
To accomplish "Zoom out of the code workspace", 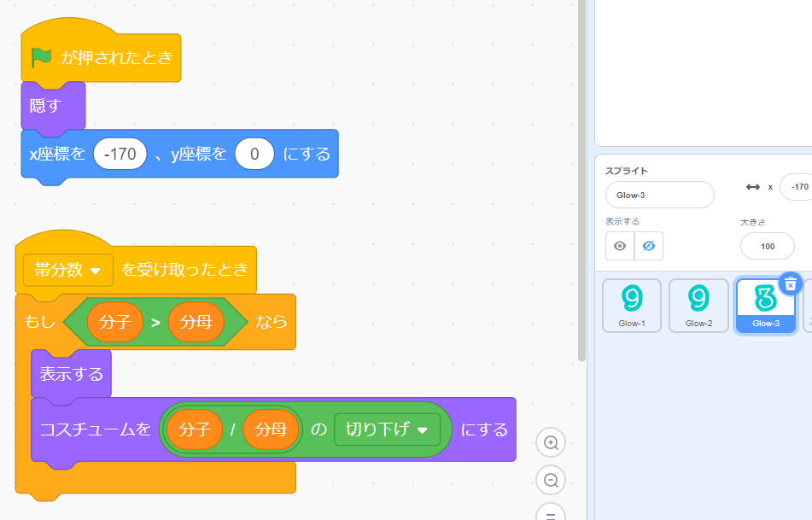I will tap(551, 480).
